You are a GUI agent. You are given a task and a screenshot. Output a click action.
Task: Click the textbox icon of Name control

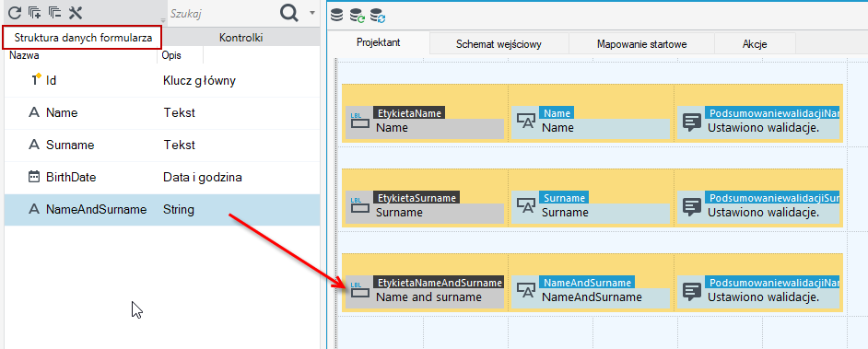point(526,122)
